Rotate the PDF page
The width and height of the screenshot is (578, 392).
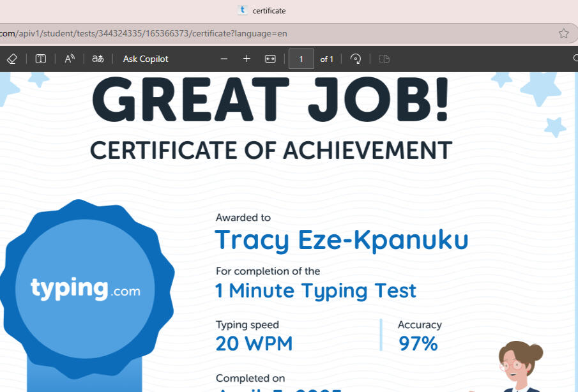[x=356, y=59]
